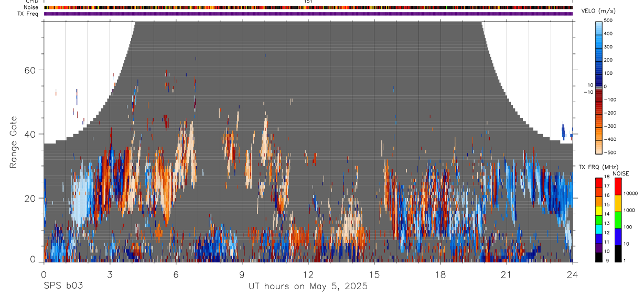This screenshot has width=644, height=297.
Task: Click the '12' UT hour tick label
Action: (308, 274)
